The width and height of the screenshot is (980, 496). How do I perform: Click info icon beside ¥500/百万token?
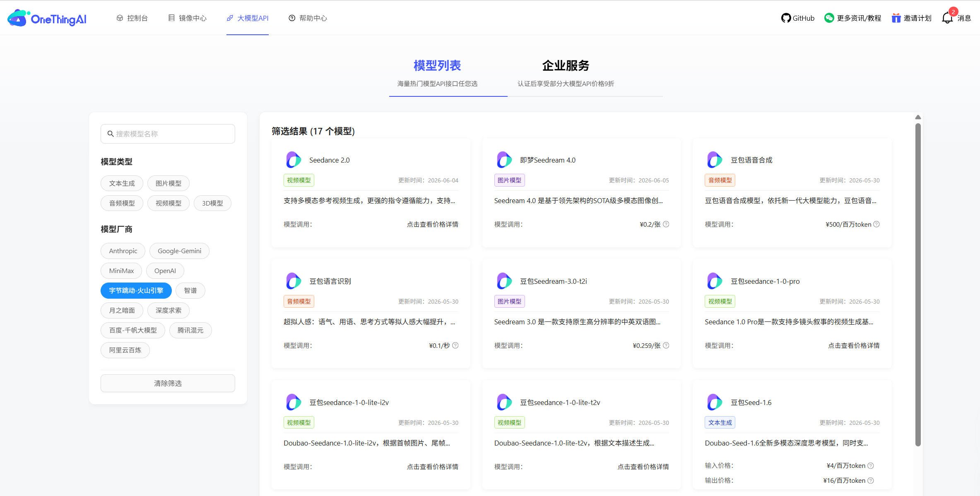pos(876,224)
